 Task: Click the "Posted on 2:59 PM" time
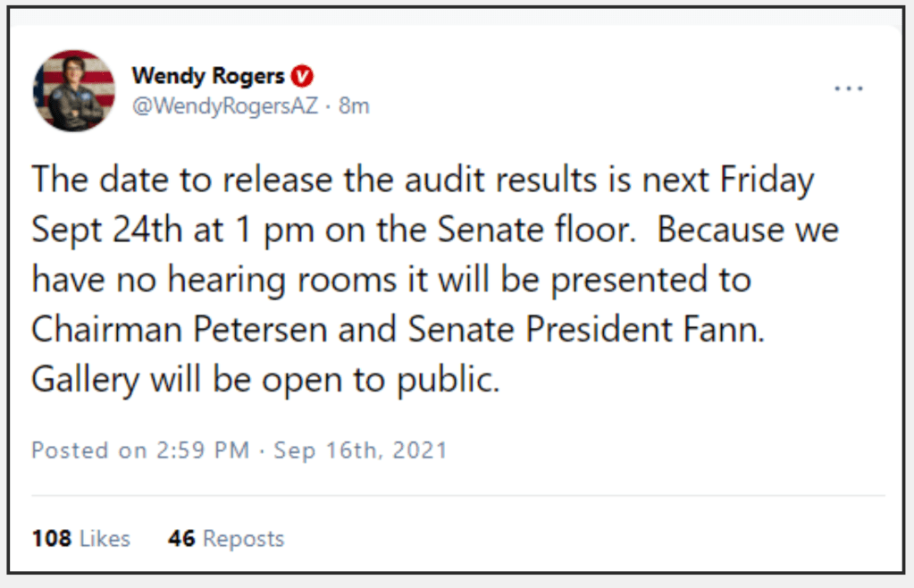[140, 449]
